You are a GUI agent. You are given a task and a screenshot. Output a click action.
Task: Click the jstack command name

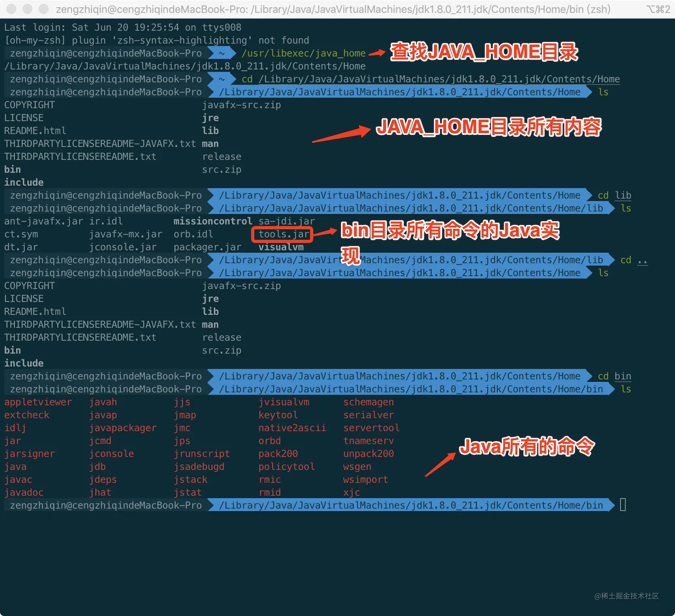click(x=191, y=480)
